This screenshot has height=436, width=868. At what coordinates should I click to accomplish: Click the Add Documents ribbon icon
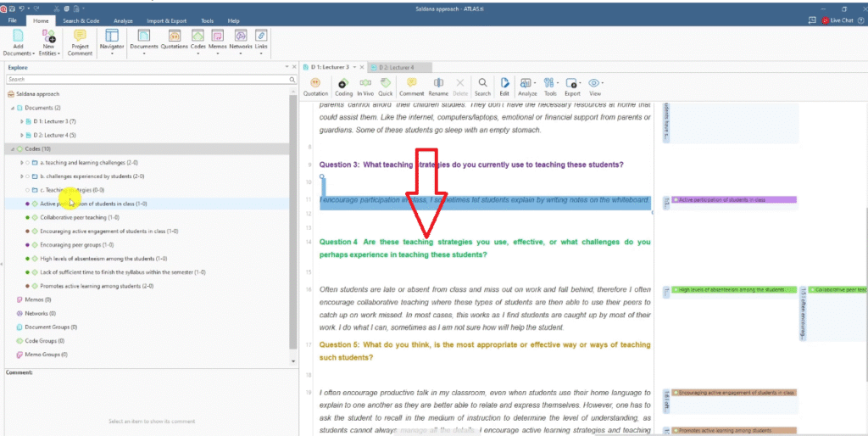pyautogui.click(x=19, y=41)
